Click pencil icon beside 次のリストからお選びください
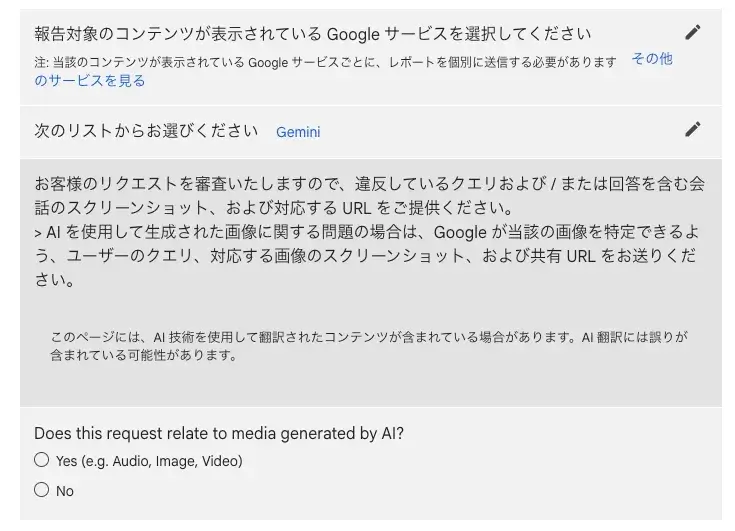The image size is (735, 531). point(692,129)
